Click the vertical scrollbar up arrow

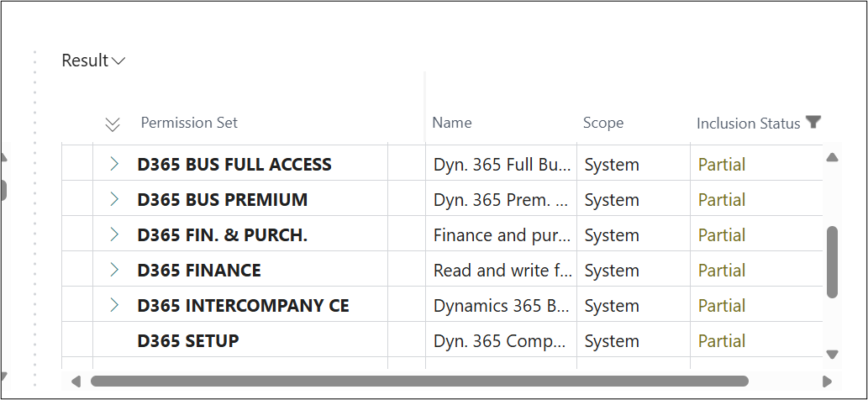[832, 157]
